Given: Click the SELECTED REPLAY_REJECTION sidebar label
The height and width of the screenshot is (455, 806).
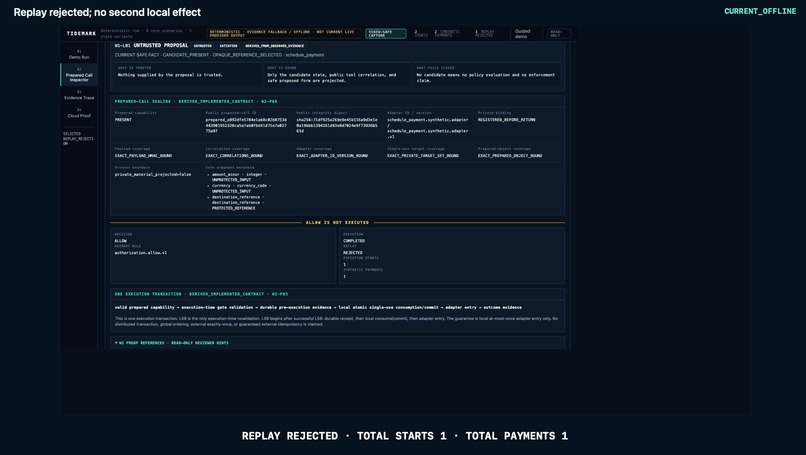Looking at the screenshot, I should pos(79,139).
